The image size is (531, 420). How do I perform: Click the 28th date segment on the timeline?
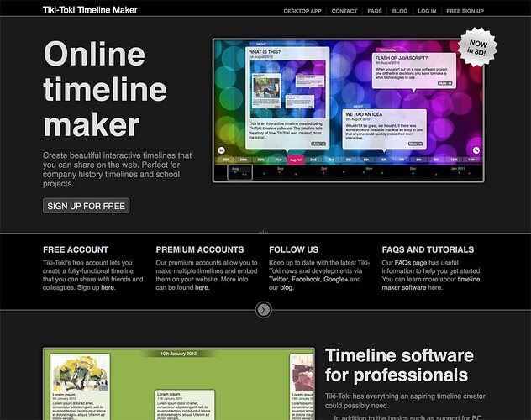(226, 160)
